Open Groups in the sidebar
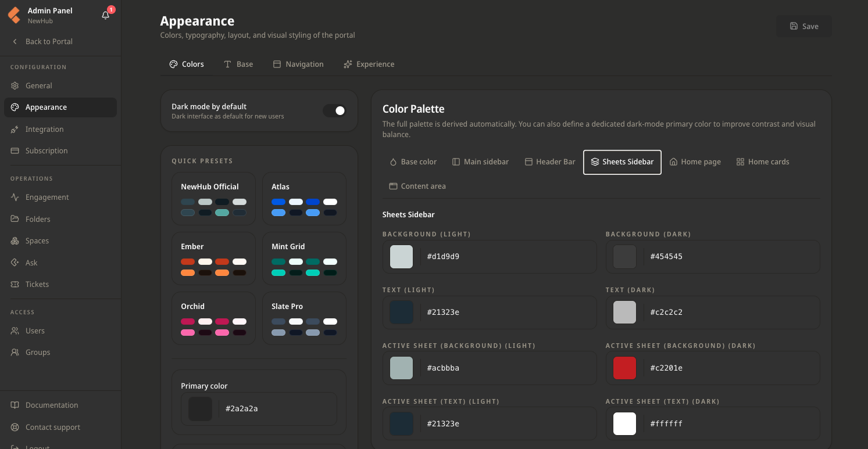 (x=60, y=353)
